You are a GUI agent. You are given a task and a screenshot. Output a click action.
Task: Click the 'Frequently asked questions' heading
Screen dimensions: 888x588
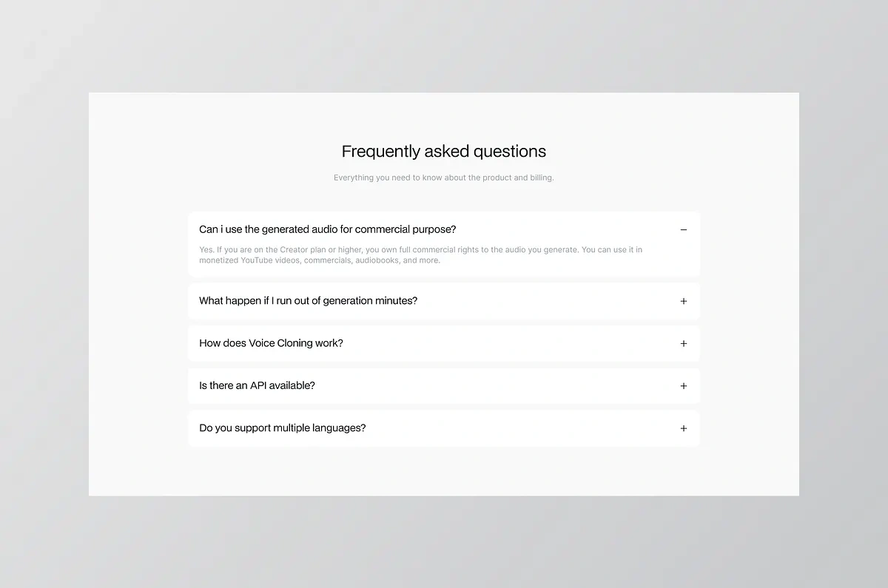pos(444,152)
